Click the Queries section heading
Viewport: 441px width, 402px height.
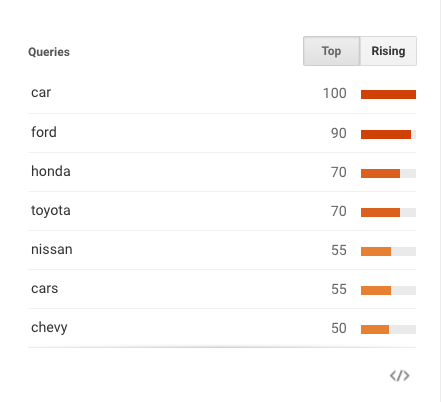pyautogui.click(x=49, y=52)
